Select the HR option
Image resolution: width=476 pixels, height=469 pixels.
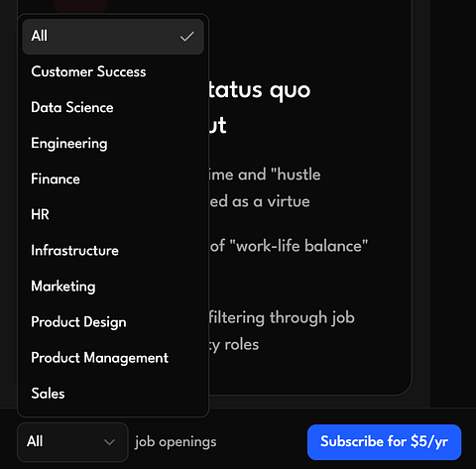(113, 214)
